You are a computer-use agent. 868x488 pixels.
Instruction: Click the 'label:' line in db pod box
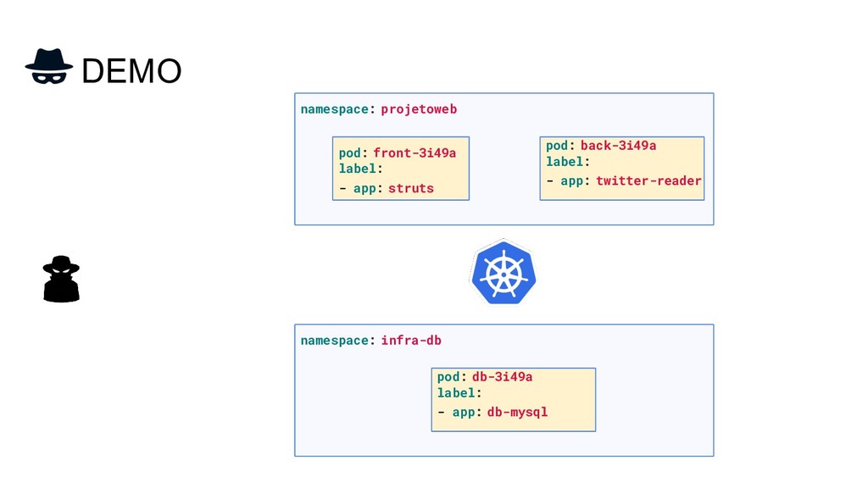pyautogui.click(x=459, y=393)
